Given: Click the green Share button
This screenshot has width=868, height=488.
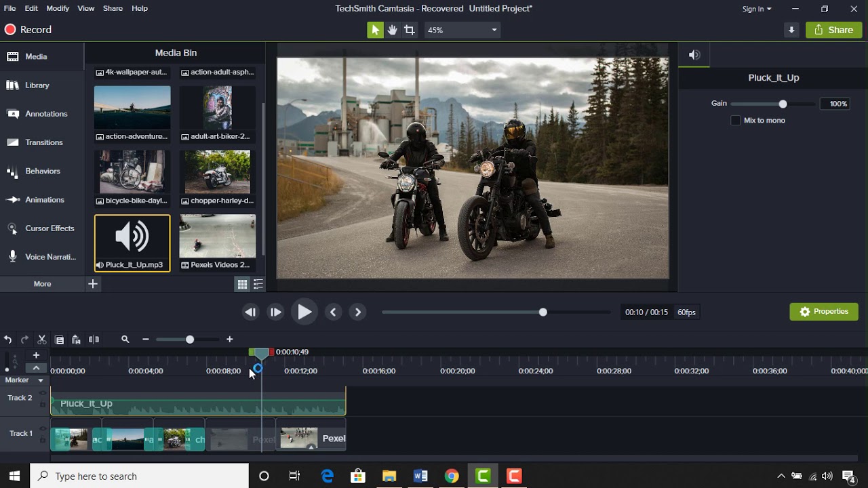Looking at the screenshot, I should pyautogui.click(x=833, y=30).
